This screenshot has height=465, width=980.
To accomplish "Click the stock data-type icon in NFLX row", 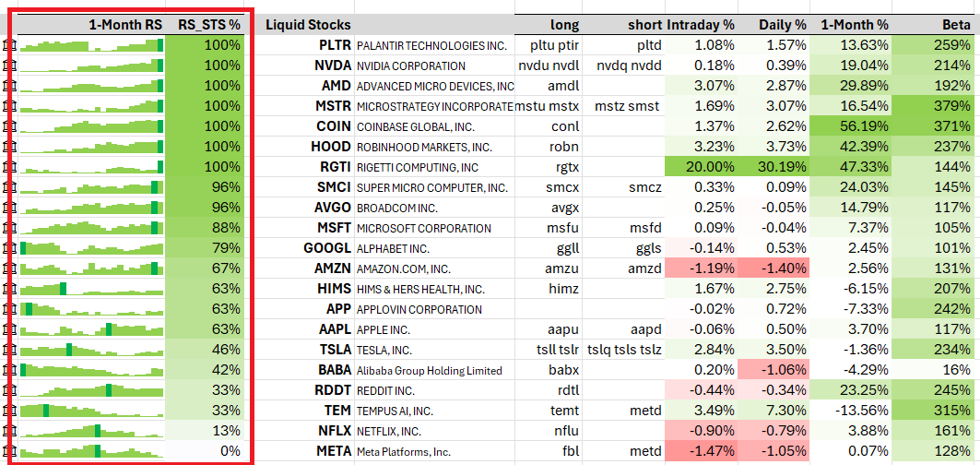I will (x=9, y=431).
